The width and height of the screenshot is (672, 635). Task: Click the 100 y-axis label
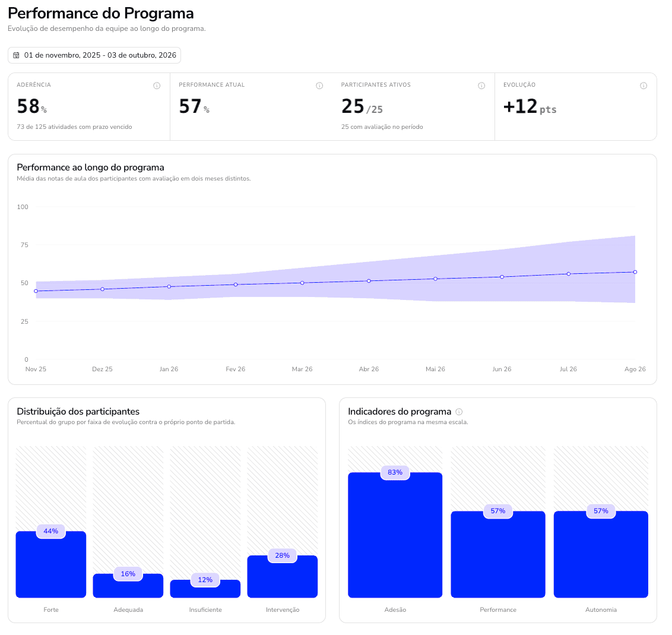point(23,207)
